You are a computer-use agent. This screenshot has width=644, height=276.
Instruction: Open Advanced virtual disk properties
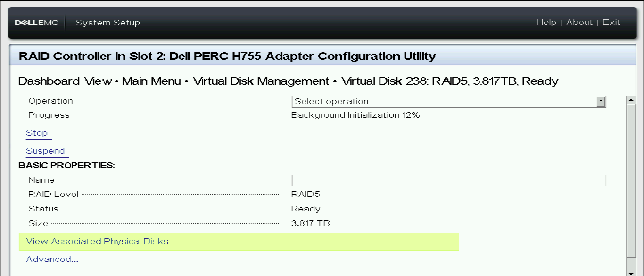click(x=53, y=259)
